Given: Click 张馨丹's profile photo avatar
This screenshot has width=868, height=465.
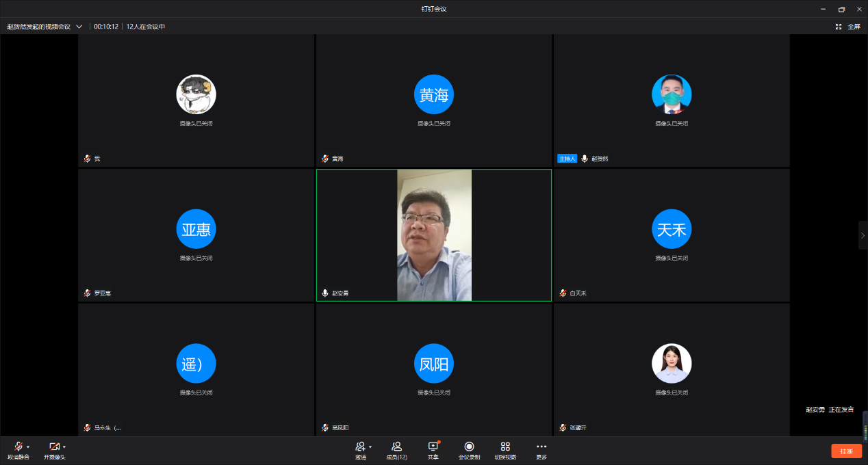Looking at the screenshot, I should click(672, 363).
